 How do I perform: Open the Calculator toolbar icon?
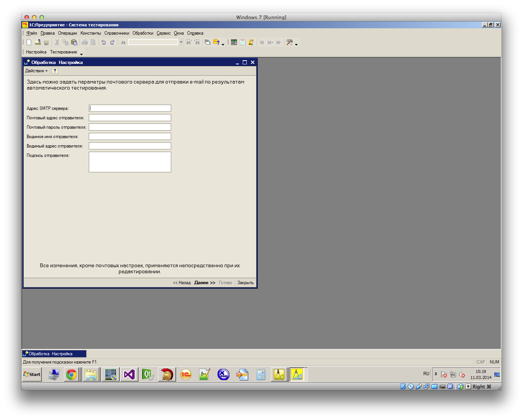click(x=234, y=42)
